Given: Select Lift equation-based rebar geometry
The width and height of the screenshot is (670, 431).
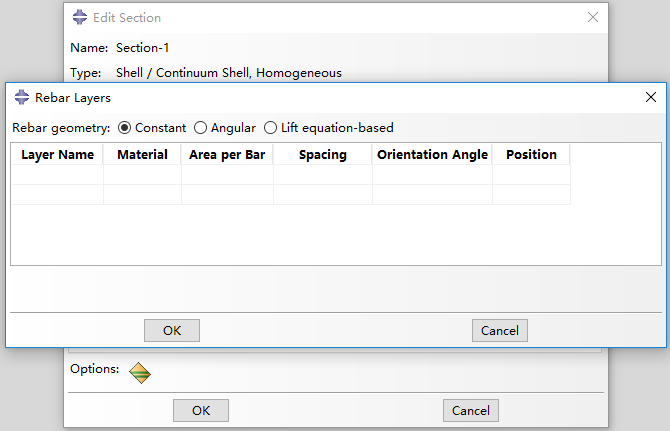Looking at the screenshot, I should (x=271, y=128).
